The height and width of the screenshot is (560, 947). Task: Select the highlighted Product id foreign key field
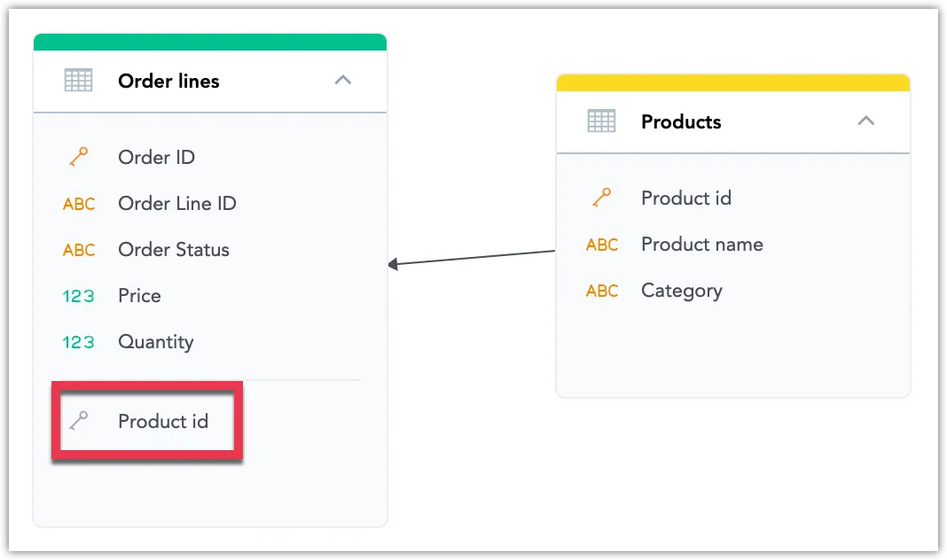(162, 422)
